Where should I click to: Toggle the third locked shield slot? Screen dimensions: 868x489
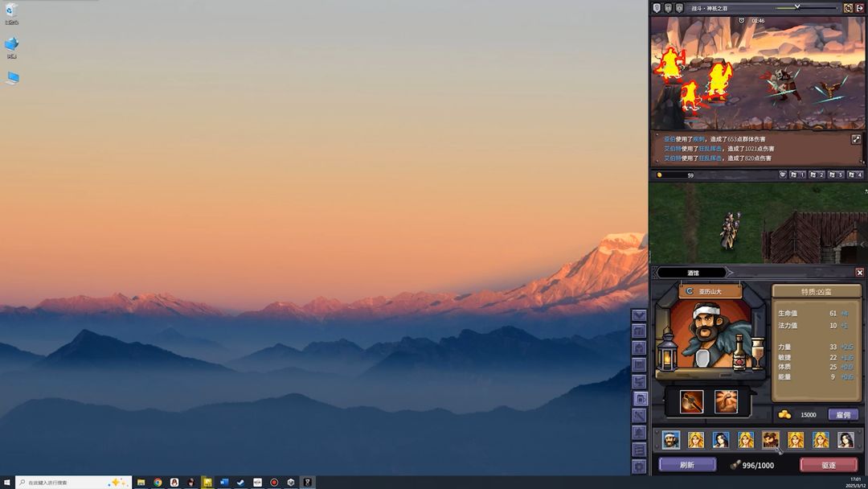click(x=679, y=8)
